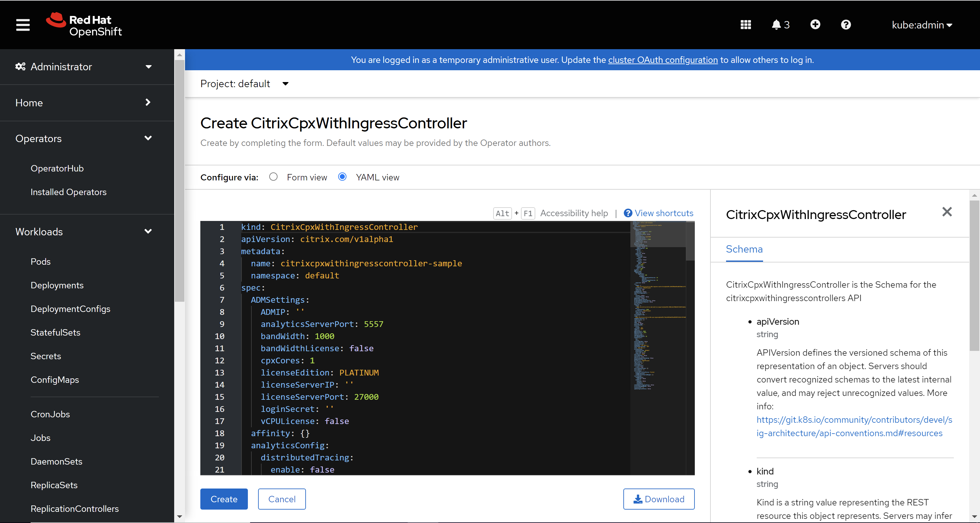Open DaemonSets in sidebar

pos(56,461)
